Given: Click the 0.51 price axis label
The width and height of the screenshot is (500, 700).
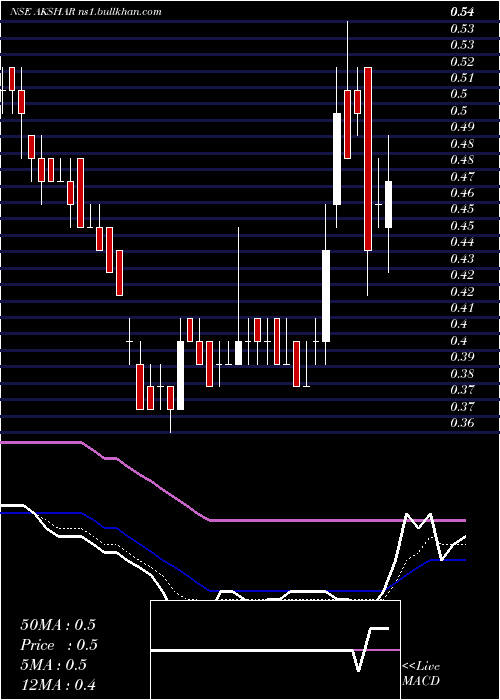Looking at the screenshot, I should tap(462, 78).
